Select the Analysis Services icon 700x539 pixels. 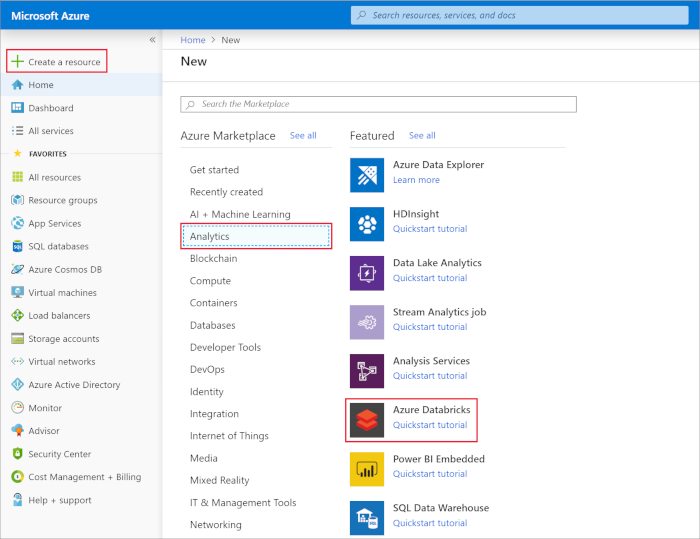tap(367, 372)
